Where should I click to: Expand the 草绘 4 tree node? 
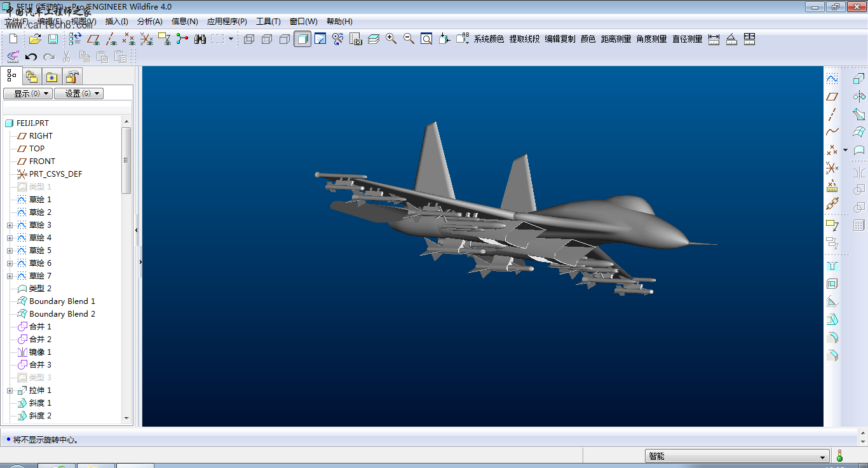[x=10, y=238]
